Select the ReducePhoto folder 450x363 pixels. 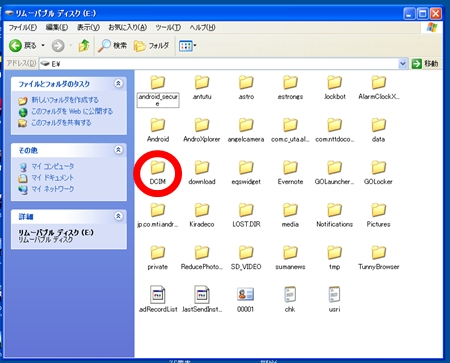tap(202, 258)
